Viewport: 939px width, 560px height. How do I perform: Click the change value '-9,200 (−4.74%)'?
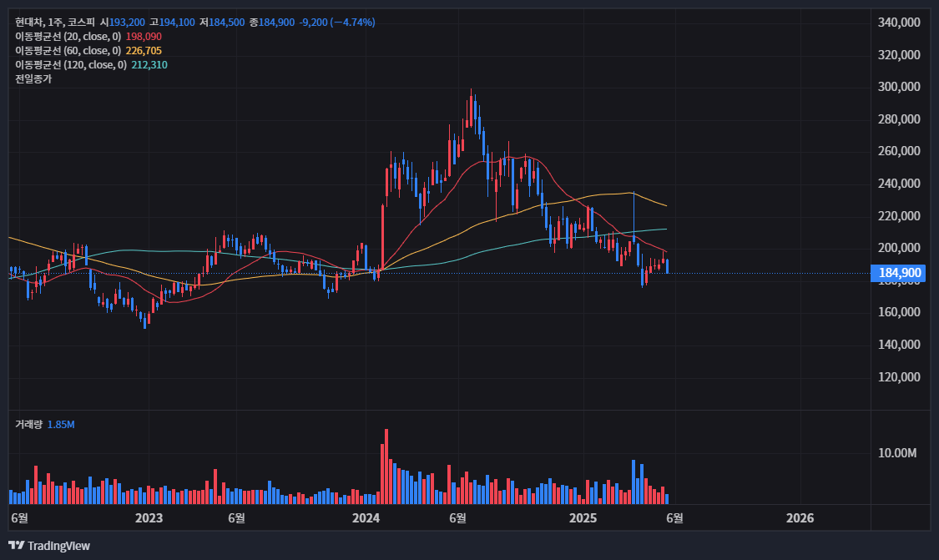(337, 23)
